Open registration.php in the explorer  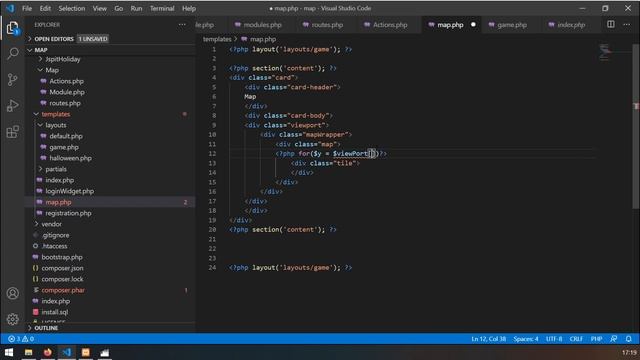(68, 213)
